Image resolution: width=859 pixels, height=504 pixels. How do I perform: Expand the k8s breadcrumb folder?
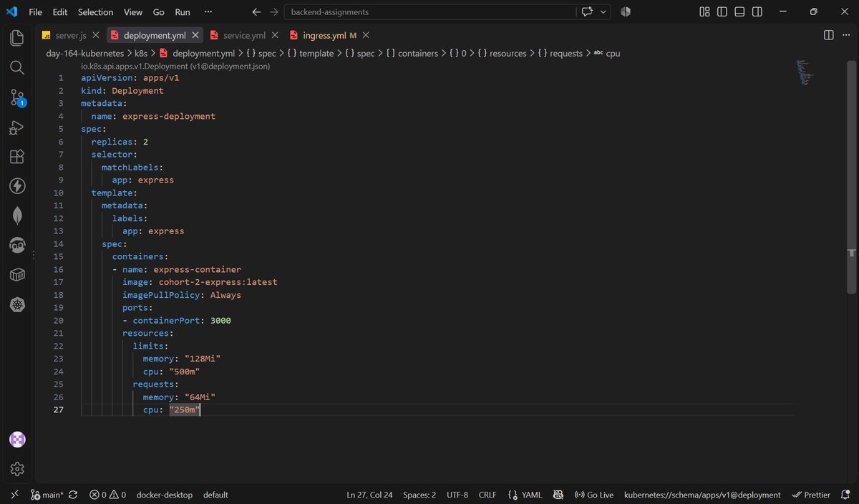point(141,53)
